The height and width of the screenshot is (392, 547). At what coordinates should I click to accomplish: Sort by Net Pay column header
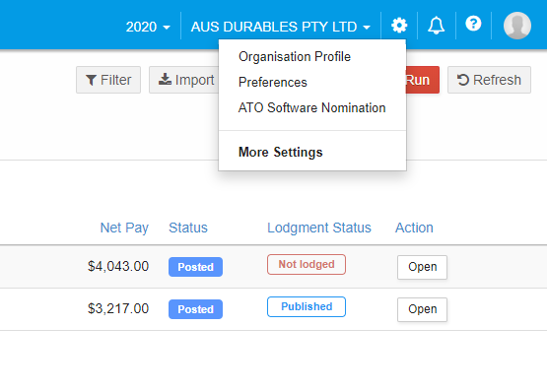pos(124,228)
